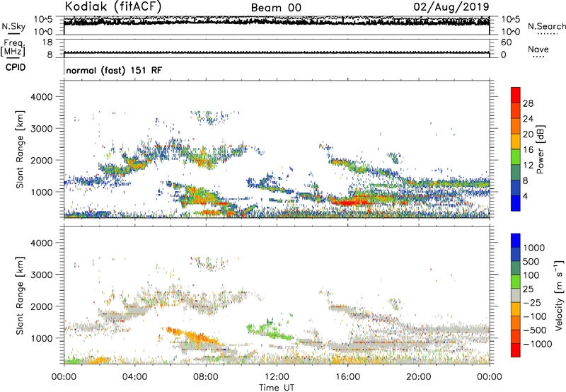Click the "Freq. [MHz]" axis label
This screenshot has width=566, height=392.
tap(13, 49)
